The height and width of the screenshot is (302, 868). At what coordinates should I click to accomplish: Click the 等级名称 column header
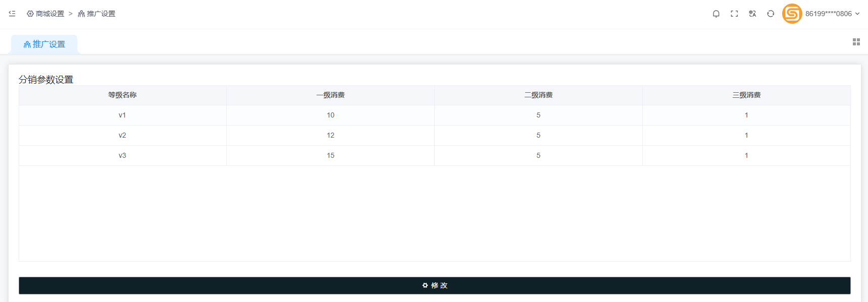(x=122, y=95)
